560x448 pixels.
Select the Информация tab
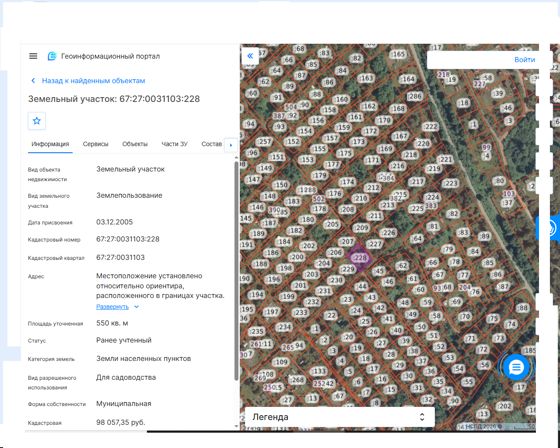[50, 144]
